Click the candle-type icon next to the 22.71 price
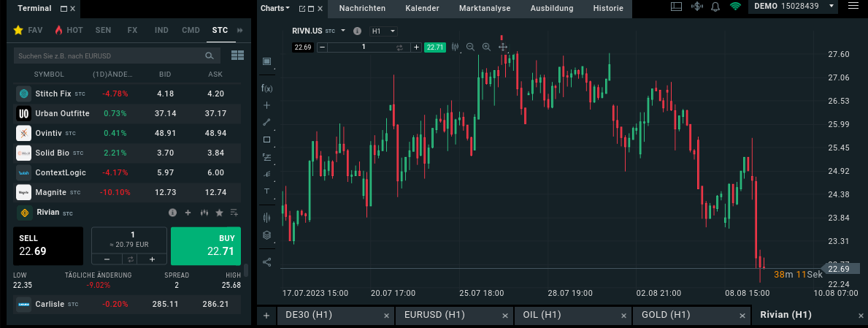 [455, 47]
